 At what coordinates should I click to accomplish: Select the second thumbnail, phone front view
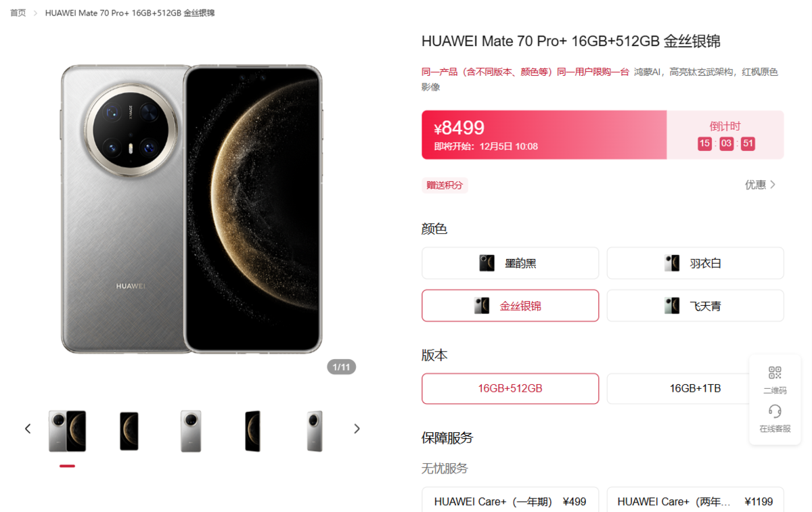[129, 431]
